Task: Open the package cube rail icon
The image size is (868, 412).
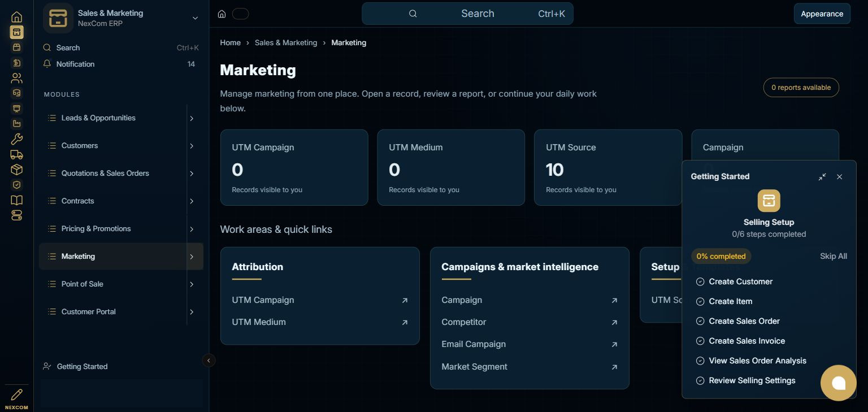Action: tap(17, 170)
